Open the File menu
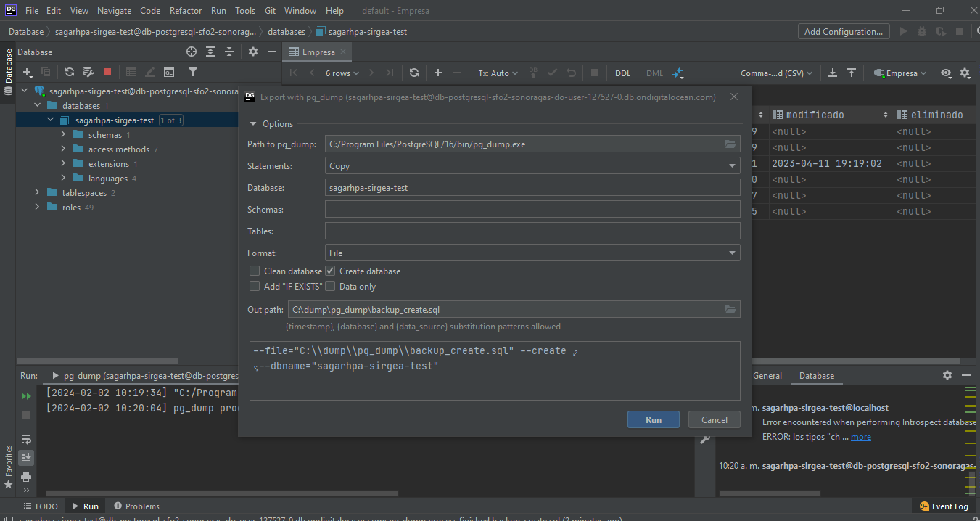 [x=32, y=11]
